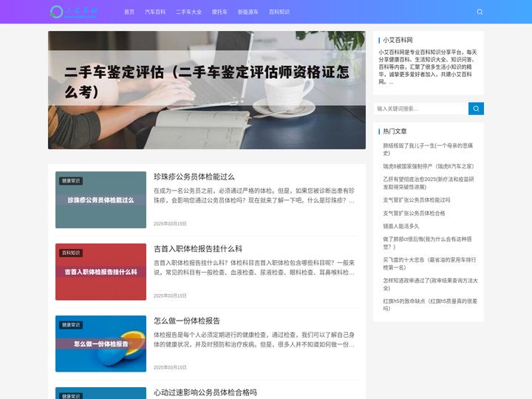532x399 pixels.
Task: Open hot article 怎样知道政审通过了
Action: point(430,284)
